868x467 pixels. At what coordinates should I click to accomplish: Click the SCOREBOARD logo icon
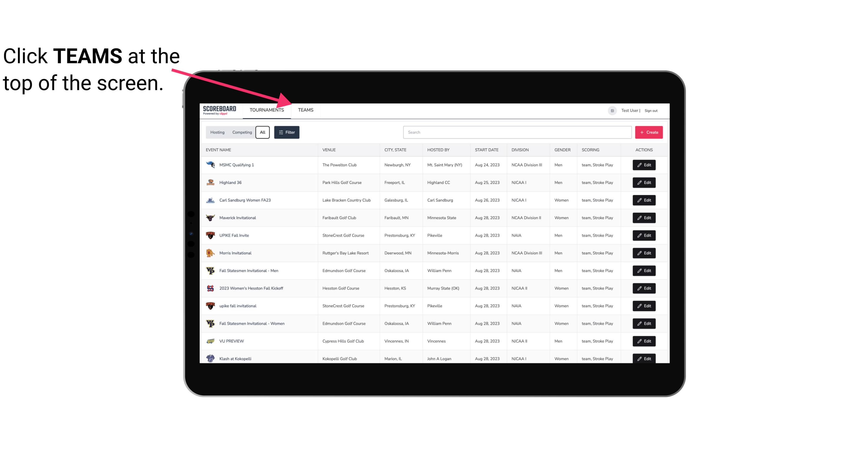tap(219, 110)
